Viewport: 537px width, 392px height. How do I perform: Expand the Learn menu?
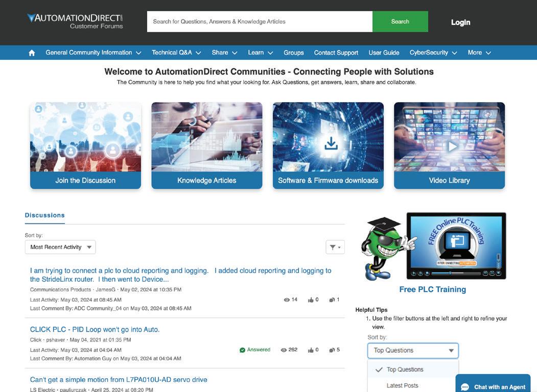point(260,53)
